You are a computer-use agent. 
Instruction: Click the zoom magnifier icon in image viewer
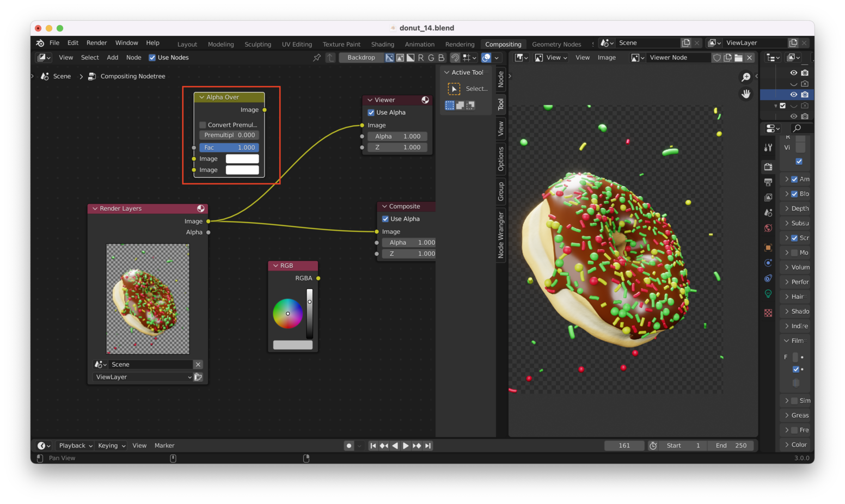pyautogui.click(x=746, y=77)
